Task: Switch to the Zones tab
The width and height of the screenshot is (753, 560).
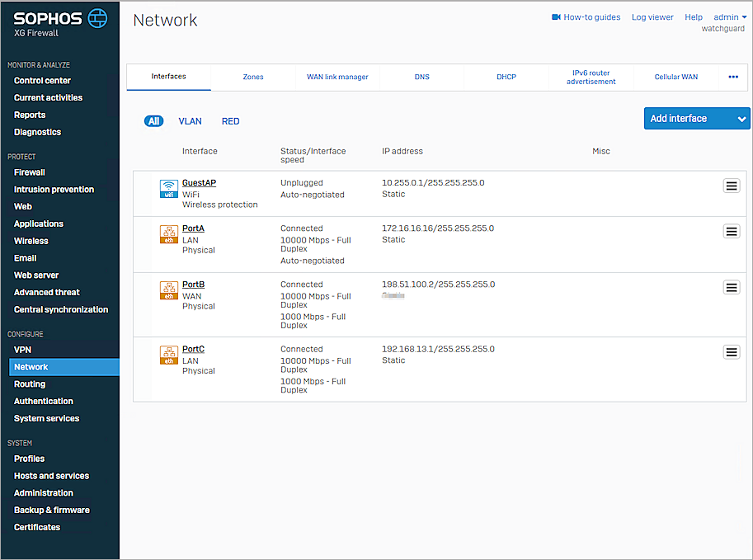Action: (253, 77)
